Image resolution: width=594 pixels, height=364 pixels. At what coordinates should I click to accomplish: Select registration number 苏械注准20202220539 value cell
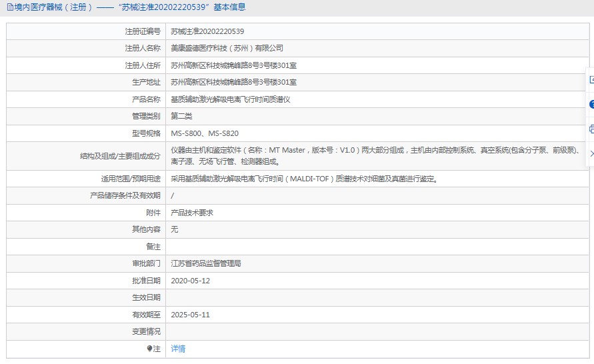[207, 31]
